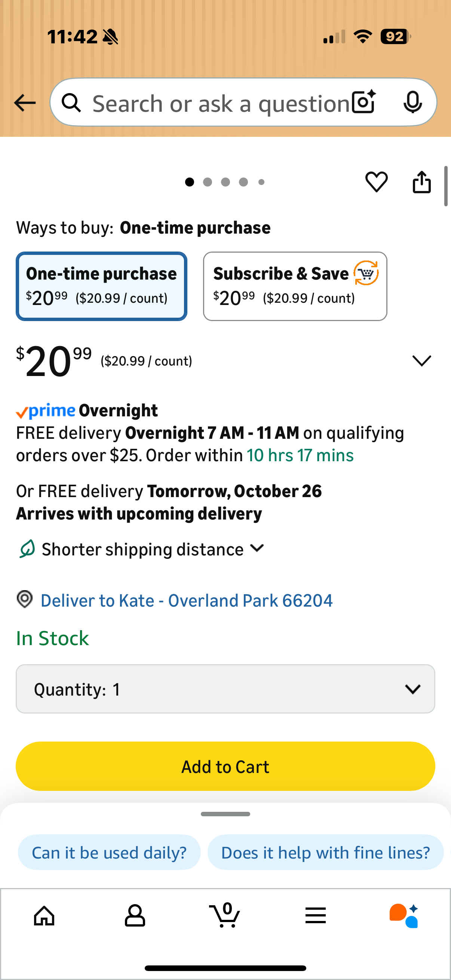
Task: Tap the share icon
Action: tap(422, 182)
